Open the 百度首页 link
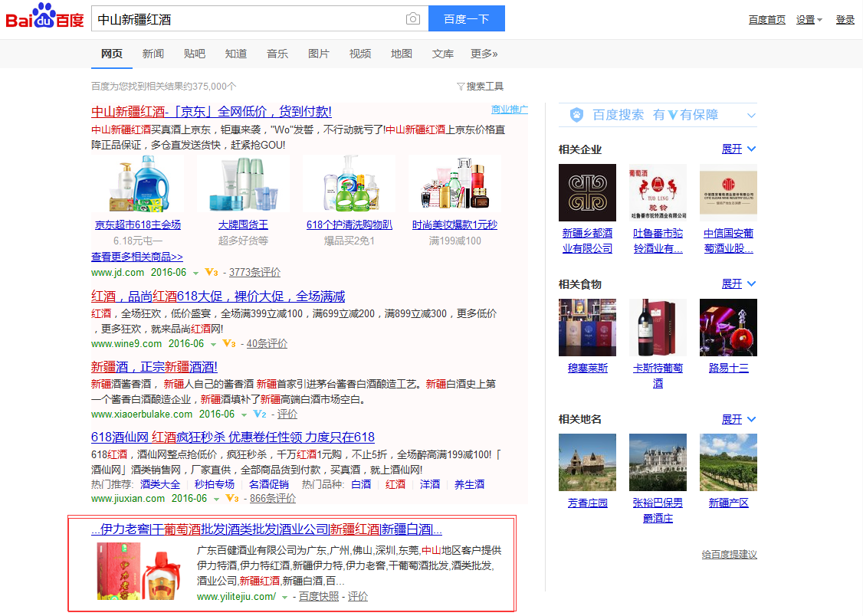Screen dimensions: 863x616 tap(766, 20)
